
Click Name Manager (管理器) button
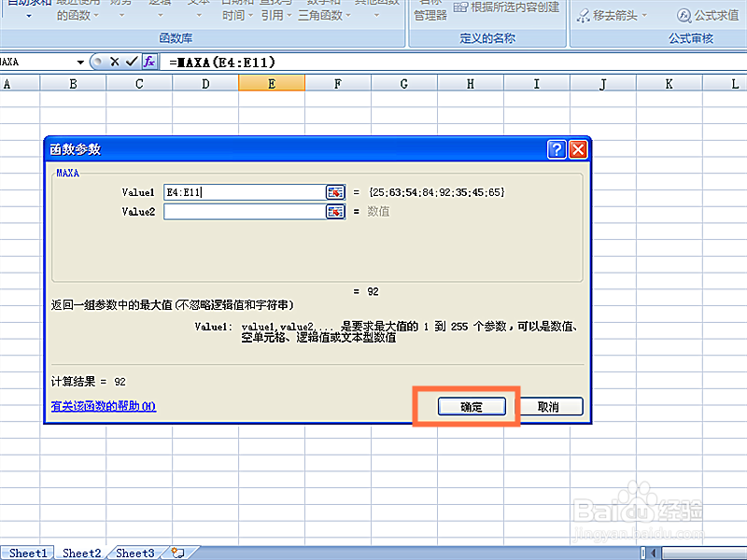(x=430, y=11)
